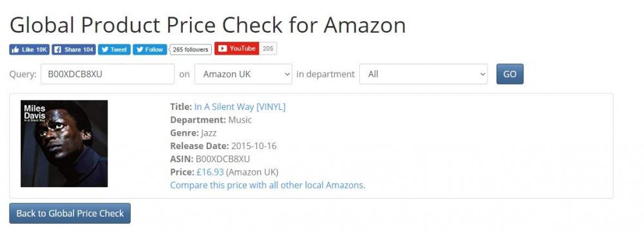The width and height of the screenshot is (644, 234).
Task: Go Back to Global Price Check
Action: [x=70, y=213]
